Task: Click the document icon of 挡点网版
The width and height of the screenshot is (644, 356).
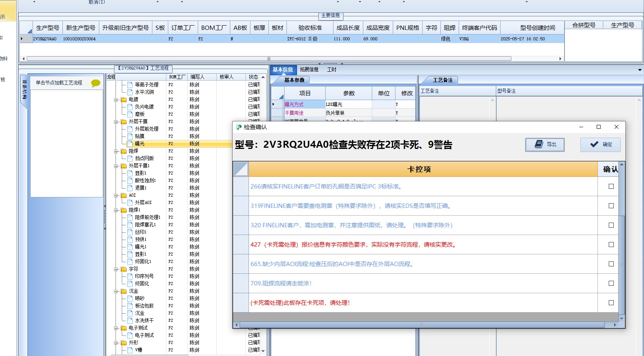Action: click(130, 158)
